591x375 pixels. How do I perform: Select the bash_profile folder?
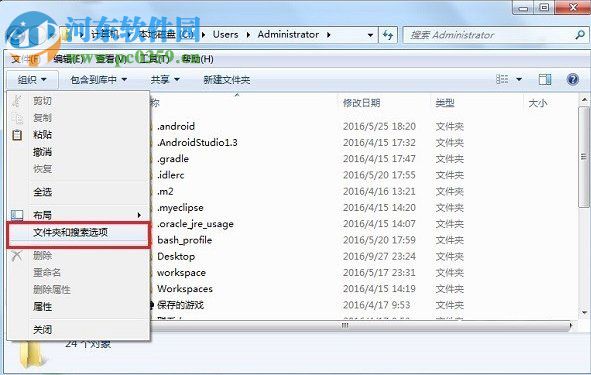(185, 240)
